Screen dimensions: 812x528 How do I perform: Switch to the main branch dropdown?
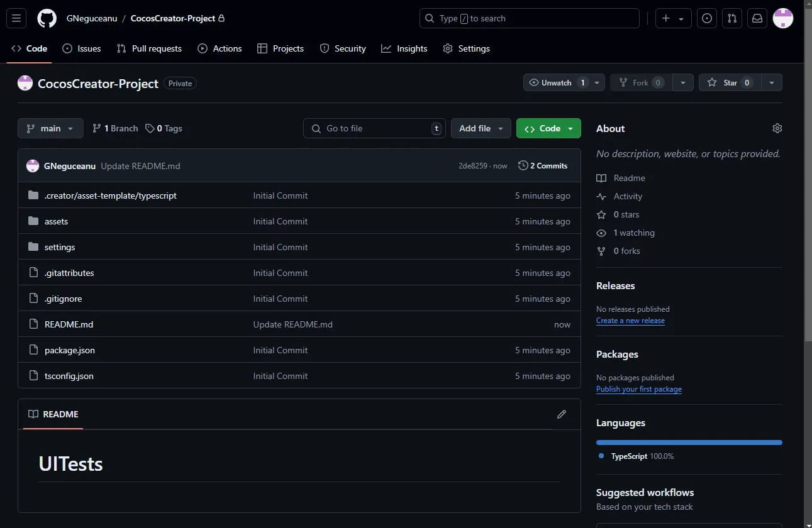point(50,128)
